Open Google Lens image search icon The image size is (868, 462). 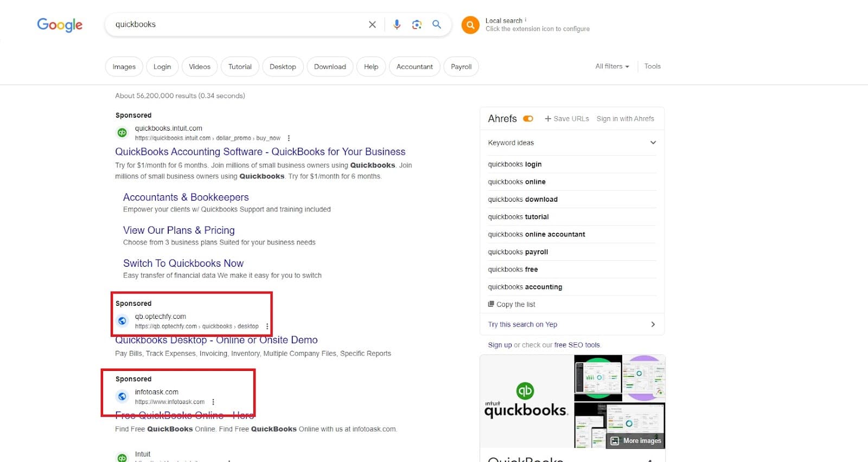point(417,24)
